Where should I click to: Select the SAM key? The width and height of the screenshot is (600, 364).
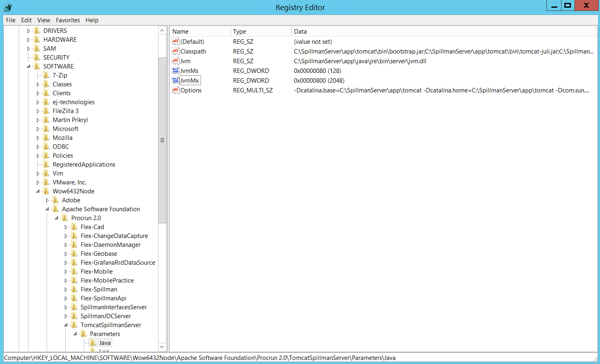pyautogui.click(x=49, y=49)
